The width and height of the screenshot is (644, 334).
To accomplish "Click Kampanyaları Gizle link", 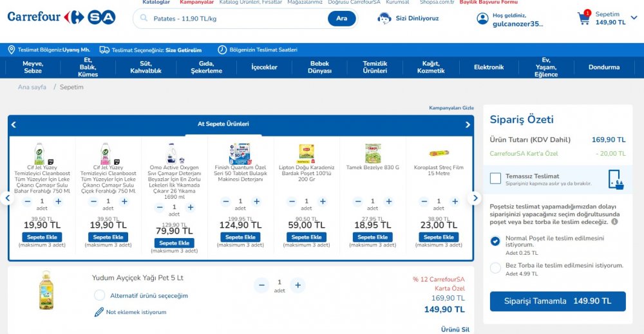I will (451, 108).
